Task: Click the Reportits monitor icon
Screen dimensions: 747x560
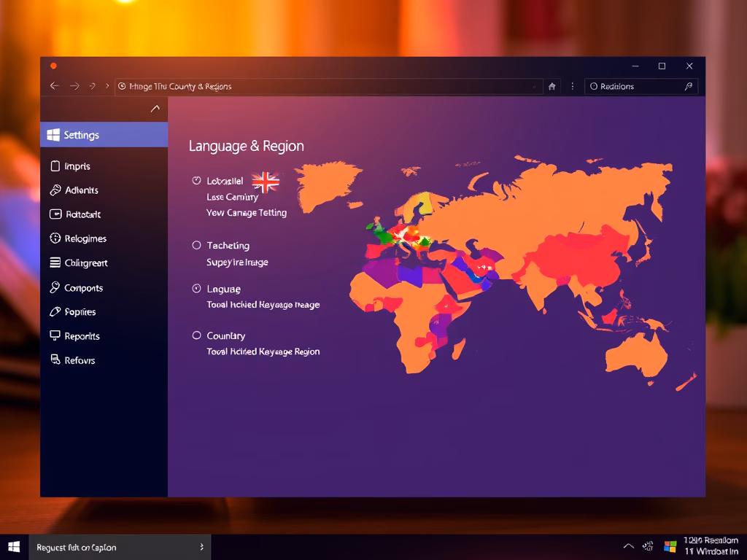Action: pyautogui.click(x=55, y=336)
